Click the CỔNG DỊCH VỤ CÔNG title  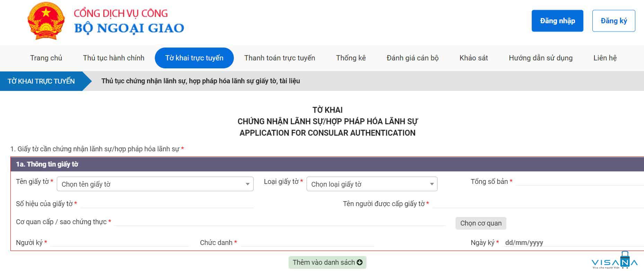121,13
